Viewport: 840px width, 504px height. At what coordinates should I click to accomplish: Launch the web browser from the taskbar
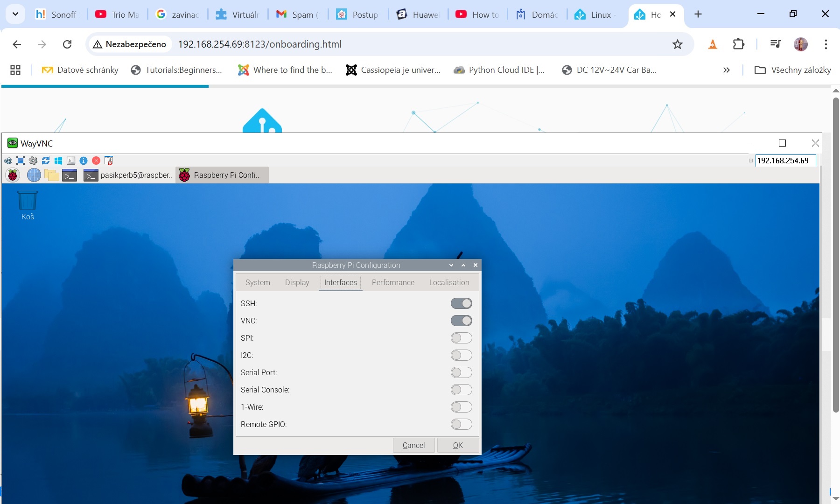point(34,175)
